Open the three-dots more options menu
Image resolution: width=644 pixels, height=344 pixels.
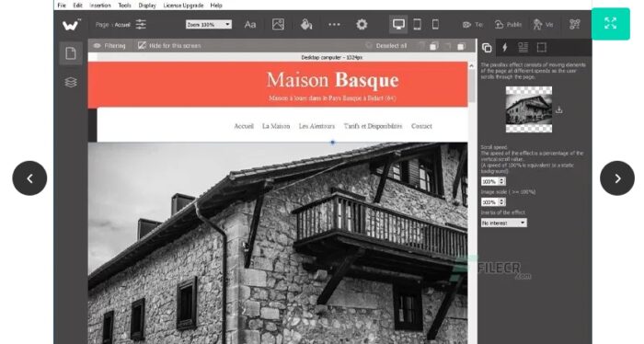334,25
